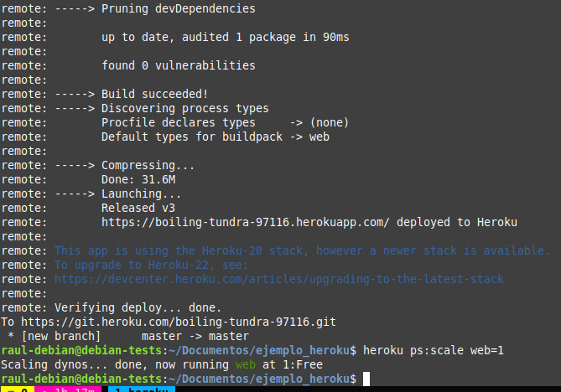Click the blue Heroku-20 stack warning line
The width and height of the screenshot is (561, 392).
tap(302, 250)
